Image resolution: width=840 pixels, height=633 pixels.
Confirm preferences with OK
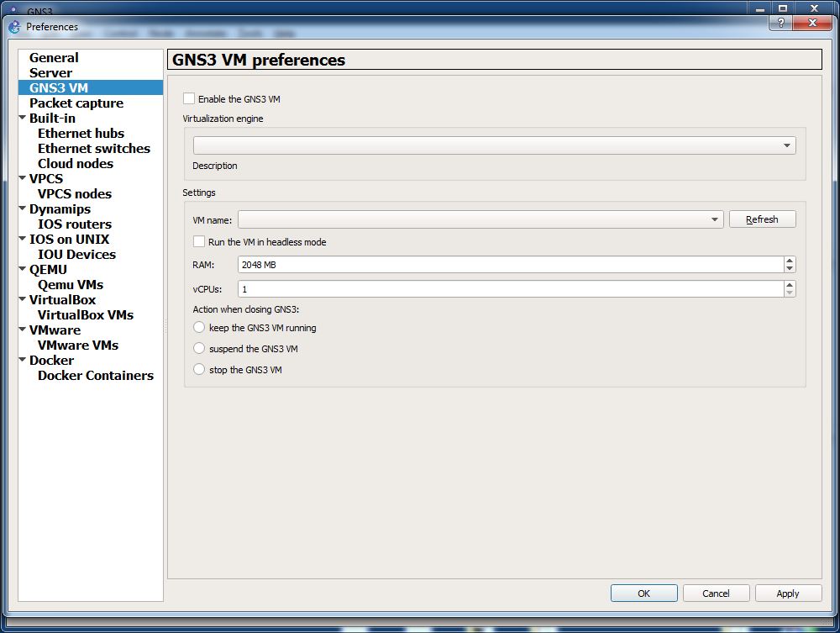644,593
